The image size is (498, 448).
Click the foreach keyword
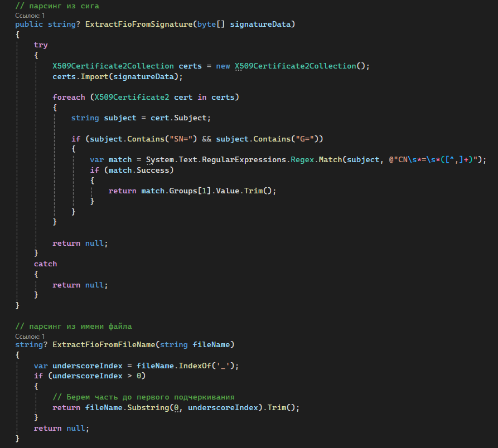[69, 97]
